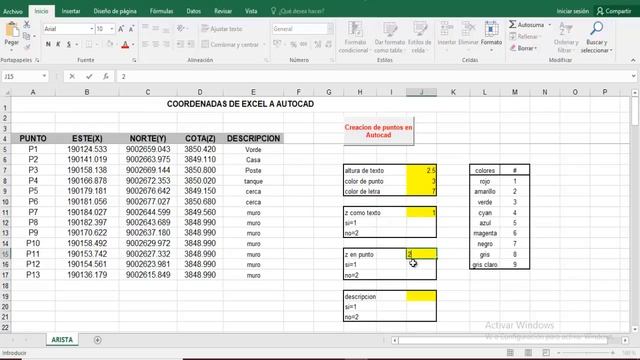Select the ARISTA sheet tab
The image size is (640, 360).
pyautogui.click(x=62, y=340)
